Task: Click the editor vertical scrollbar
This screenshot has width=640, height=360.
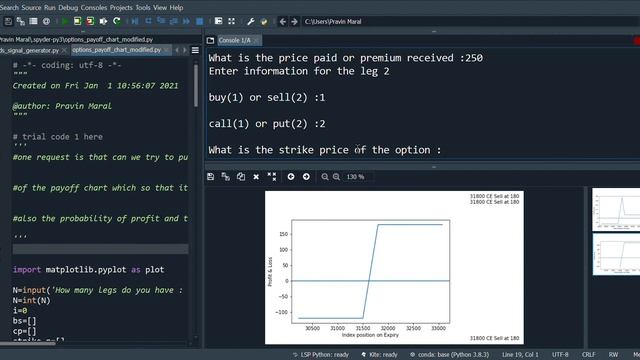Action: tap(196, 86)
